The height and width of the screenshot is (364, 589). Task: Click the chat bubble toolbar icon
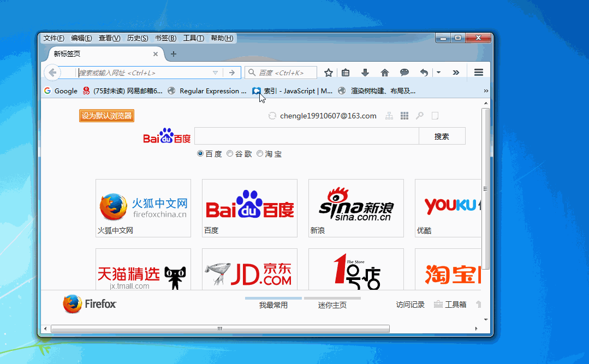(x=404, y=73)
